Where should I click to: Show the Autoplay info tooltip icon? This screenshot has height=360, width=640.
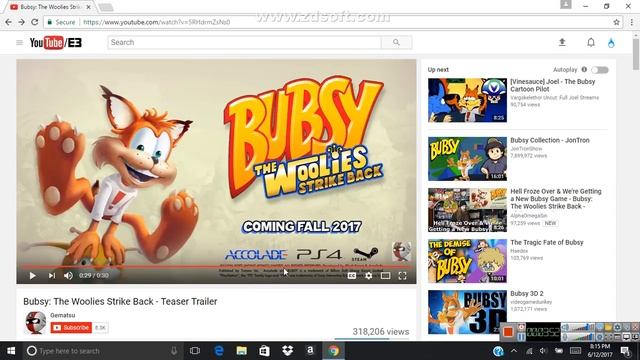coord(584,69)
